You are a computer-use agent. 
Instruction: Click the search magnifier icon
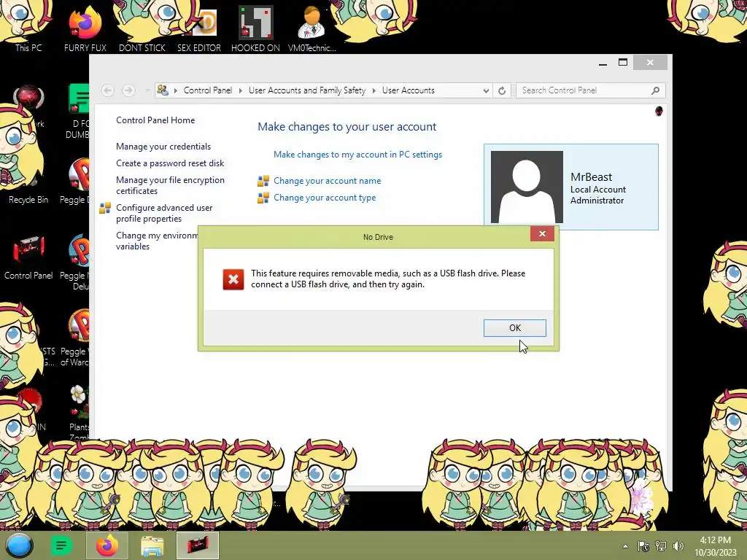click(x=656, y=90)
